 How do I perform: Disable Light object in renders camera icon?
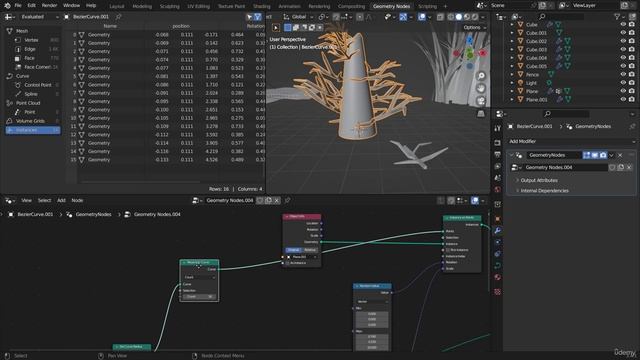pyautogui.click(x=631, y=83)
